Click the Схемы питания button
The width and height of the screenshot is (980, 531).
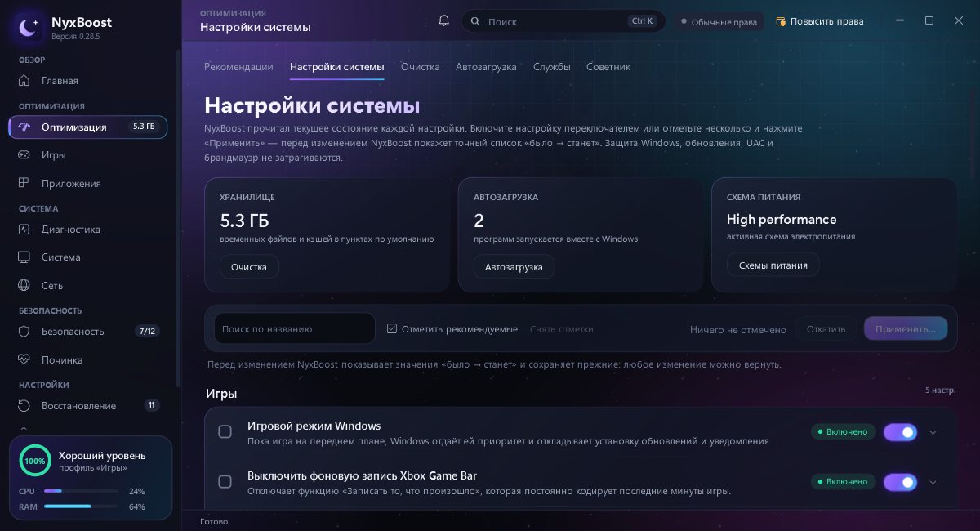tap(773, 265)
